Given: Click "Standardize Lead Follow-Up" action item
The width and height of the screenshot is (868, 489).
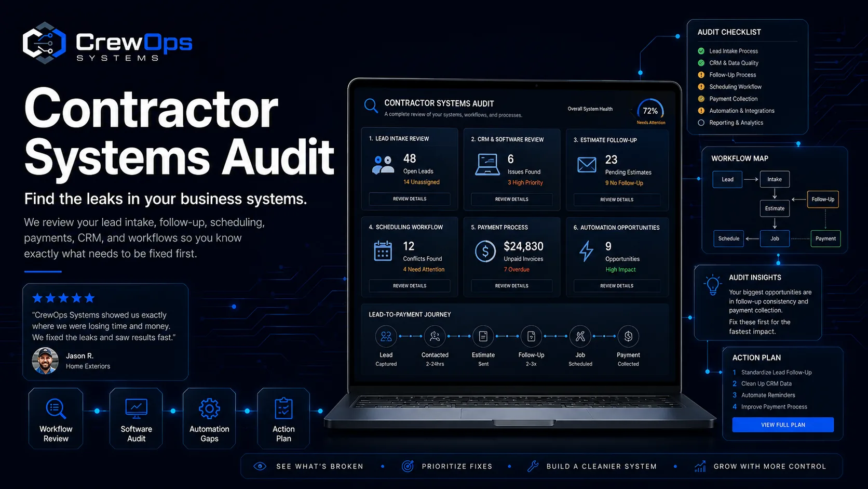Looking at the screenshot, I should pyautogui.click(x=776, y=372).
